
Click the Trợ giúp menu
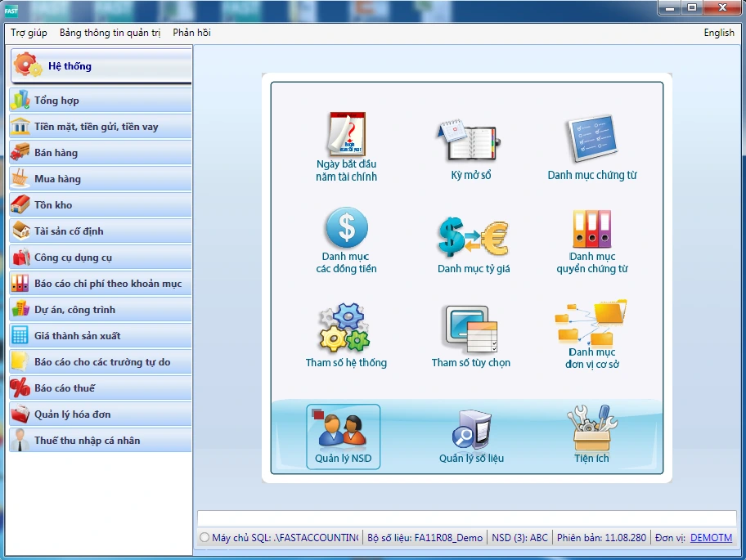(29, 33)
